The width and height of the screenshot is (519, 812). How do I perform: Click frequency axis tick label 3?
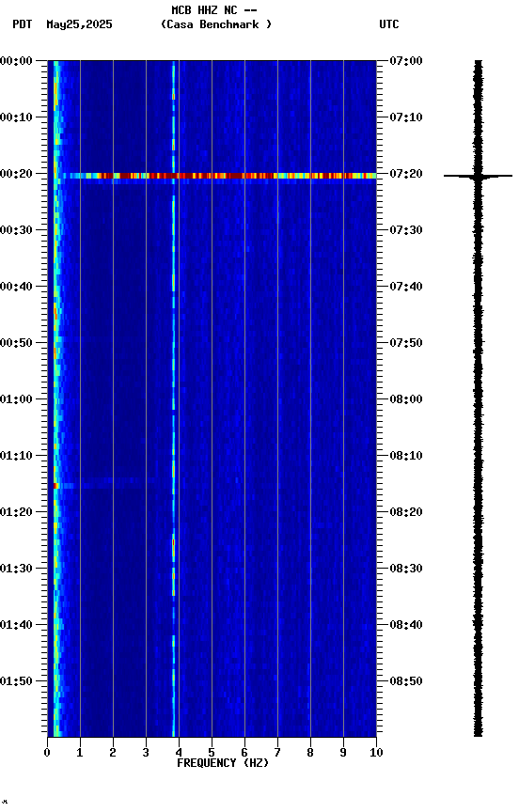pyautogui.click(x=146, y=753)
